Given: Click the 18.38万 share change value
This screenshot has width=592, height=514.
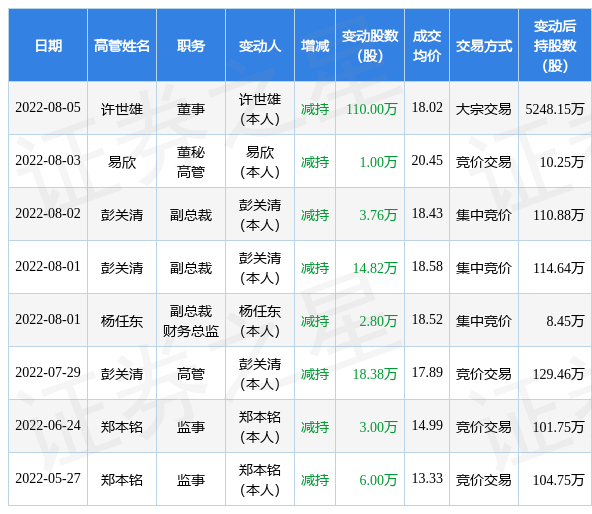Looking at the screenshot, I should coord(375,374).
